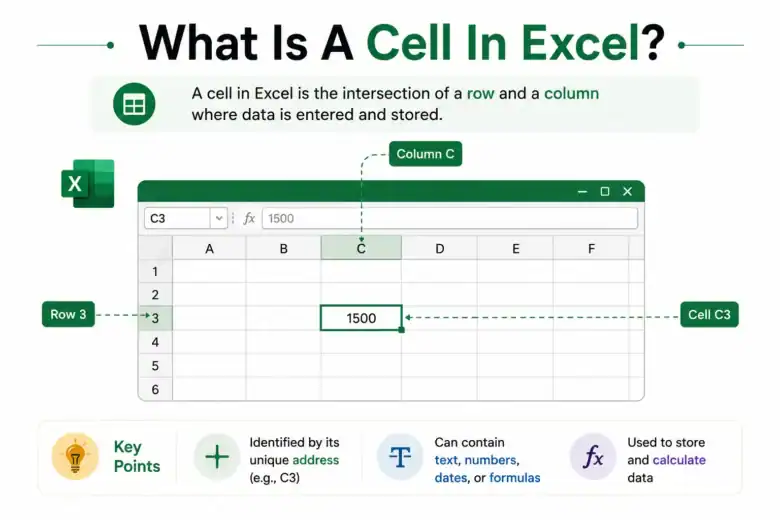Viewport: 780px width, 520px height.
Task: Select highlighted row 3 header
Action: pyautogui.click(x=155, y=318)
